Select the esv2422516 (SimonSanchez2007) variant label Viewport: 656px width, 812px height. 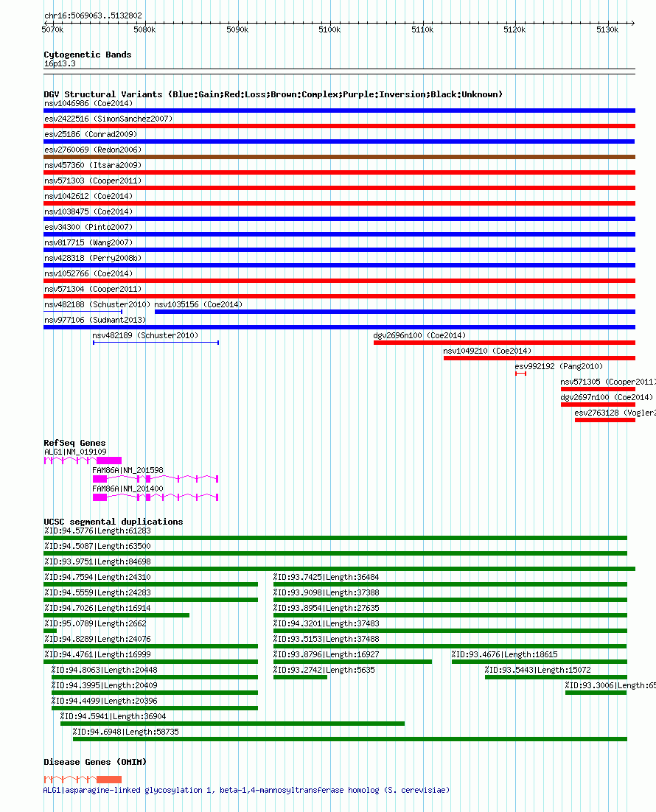pyautogui.click(x=108, y=119)
